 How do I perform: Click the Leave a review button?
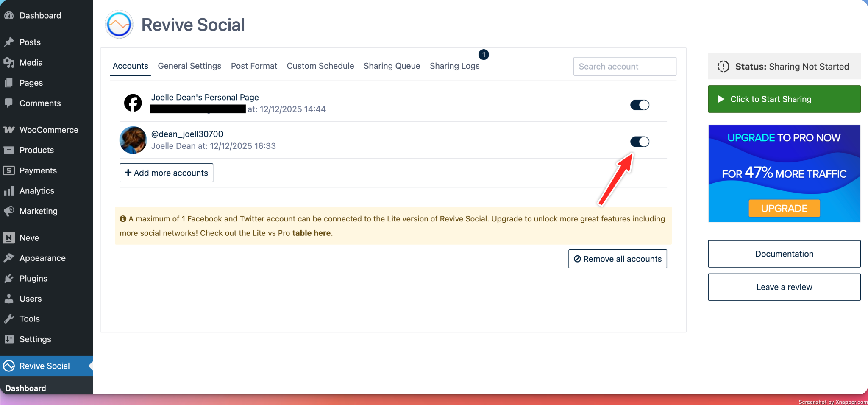coord(784,287)
